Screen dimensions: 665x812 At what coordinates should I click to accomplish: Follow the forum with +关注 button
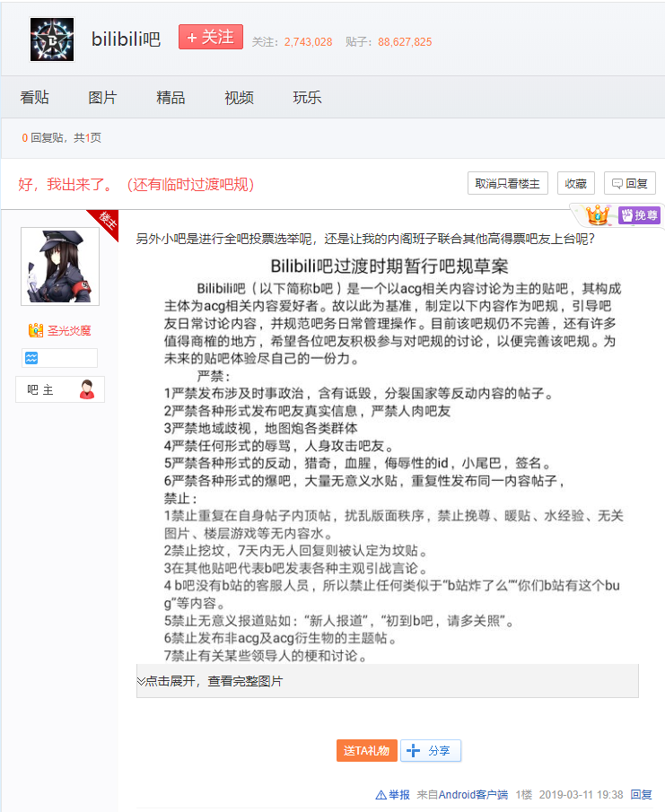coord(211,37)
